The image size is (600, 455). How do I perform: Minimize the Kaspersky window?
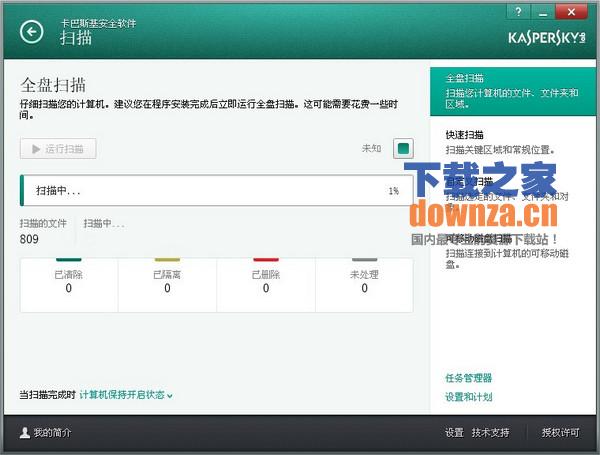point(543,12)
